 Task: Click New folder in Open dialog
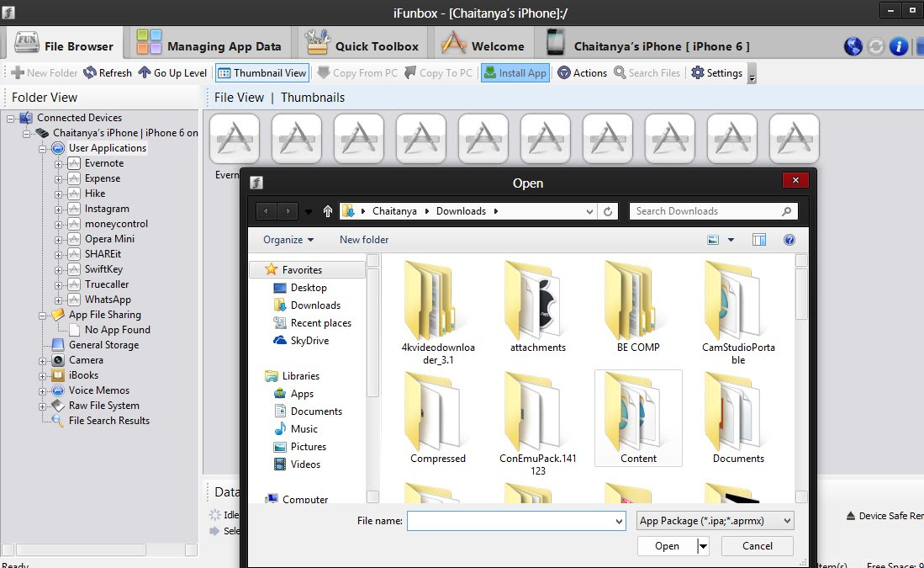click(364, 240)
